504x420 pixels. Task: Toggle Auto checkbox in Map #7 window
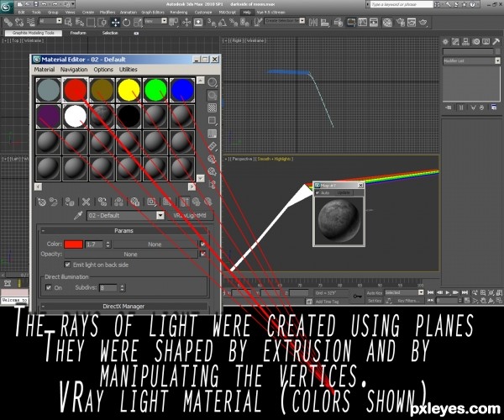(x=318, y=192)
